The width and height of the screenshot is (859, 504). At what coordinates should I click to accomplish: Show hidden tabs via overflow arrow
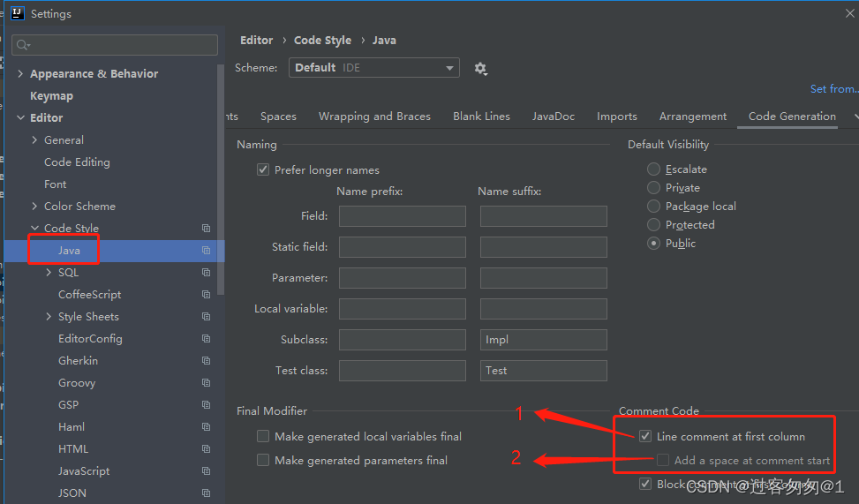(x=855, y=117)
